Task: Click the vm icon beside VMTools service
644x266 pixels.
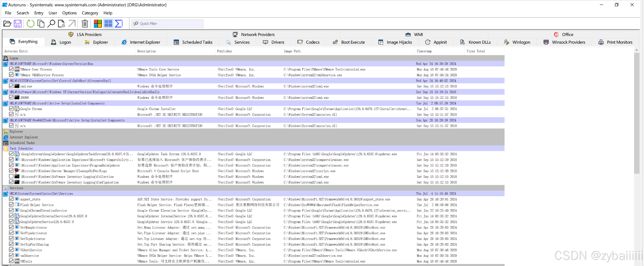Action: coord(17,261)
